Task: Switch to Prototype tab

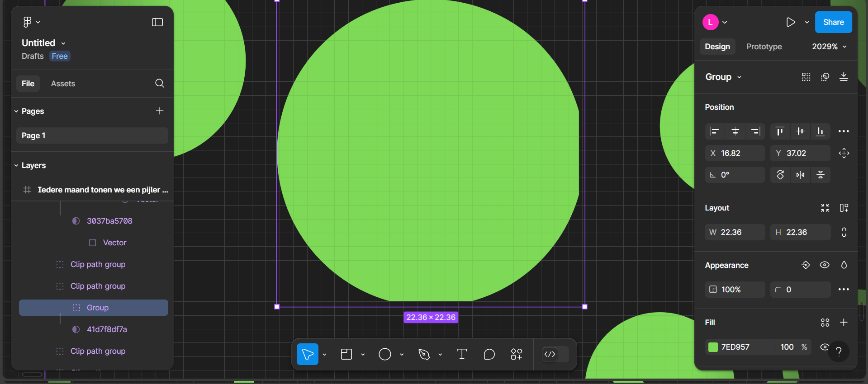Action: click(x=764, y=47)
